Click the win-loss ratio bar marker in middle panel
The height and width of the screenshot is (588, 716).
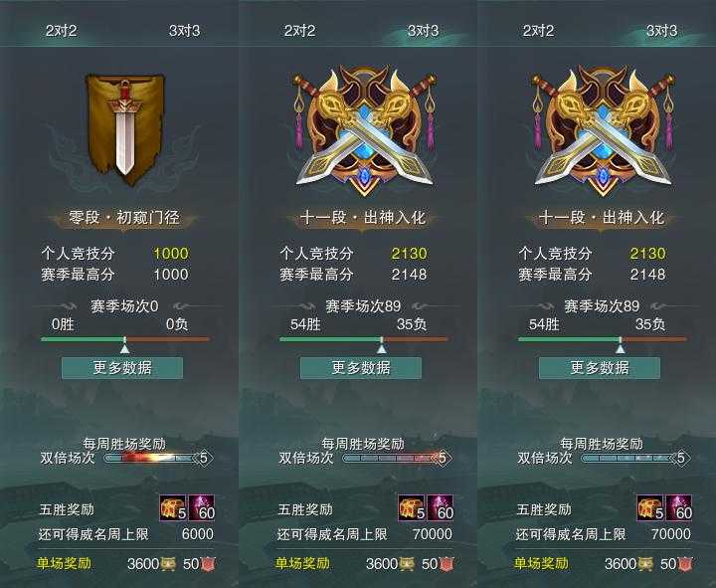[x=382, y=348]
